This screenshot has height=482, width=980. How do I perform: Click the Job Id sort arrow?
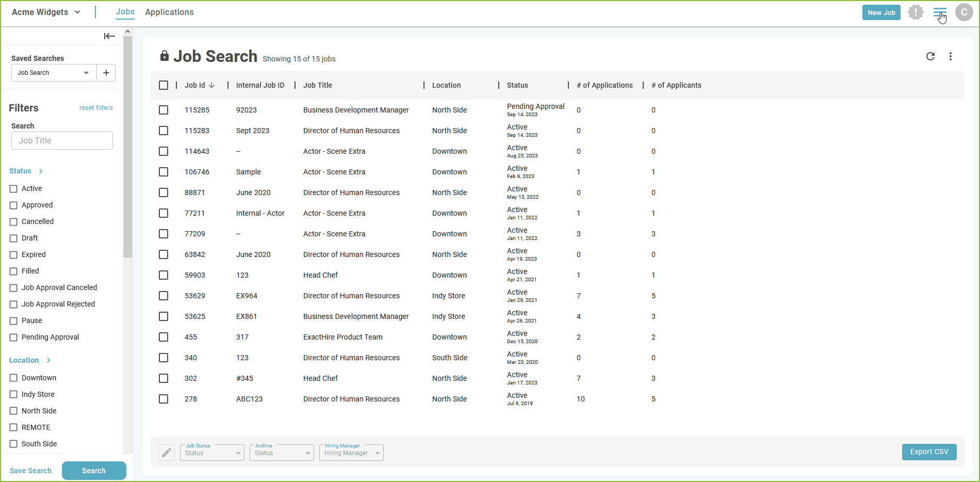pos(211,85)
